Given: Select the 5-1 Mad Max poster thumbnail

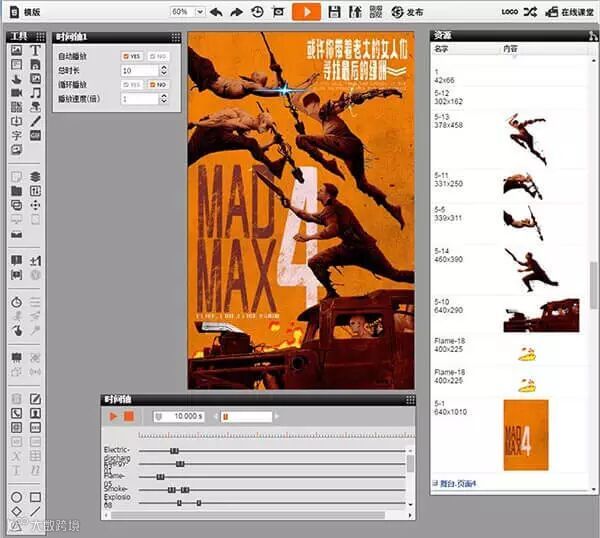Looking at the screenshot, I should (x=526, y=435).
